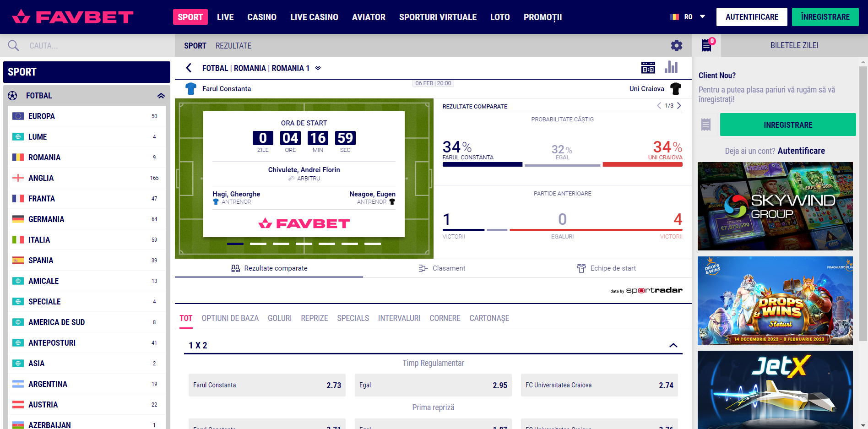Open the SPORT main menu item
This screenshot has width=868, height=429.
(x=190, y=17)
